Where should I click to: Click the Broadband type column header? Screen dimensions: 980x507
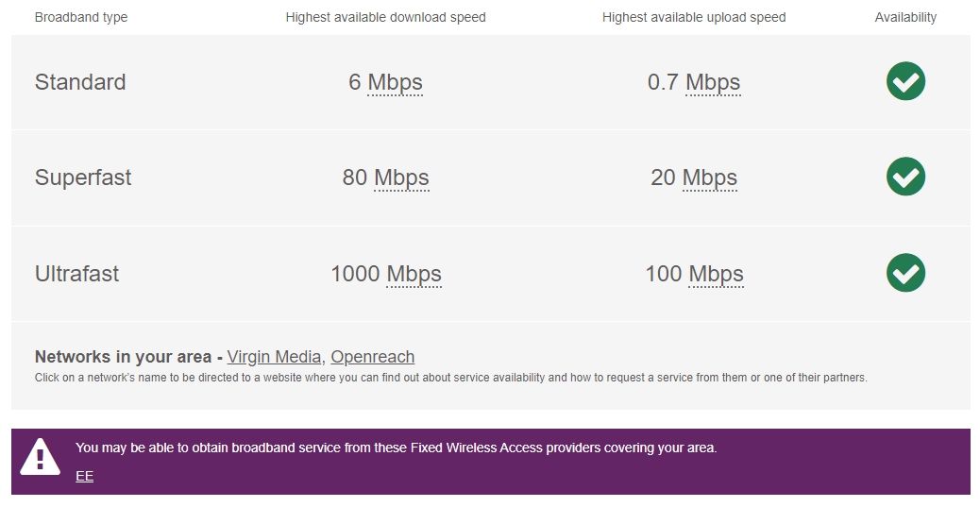81,17
